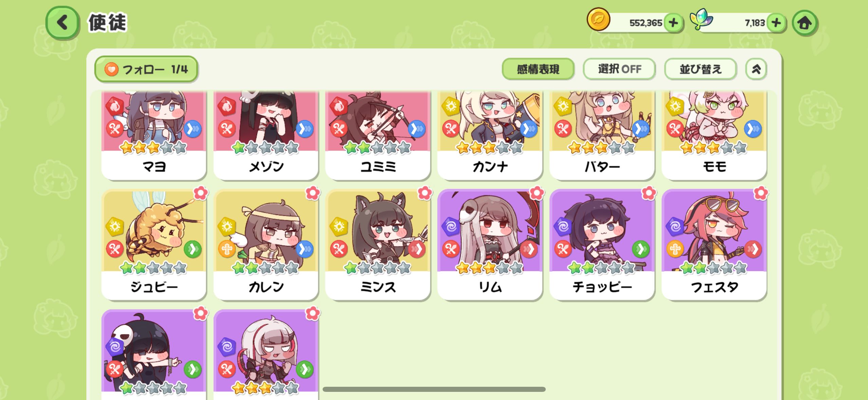868x400 pixels.
Task: Click the blue double-arrow icon on カレン
Action: 305,249
